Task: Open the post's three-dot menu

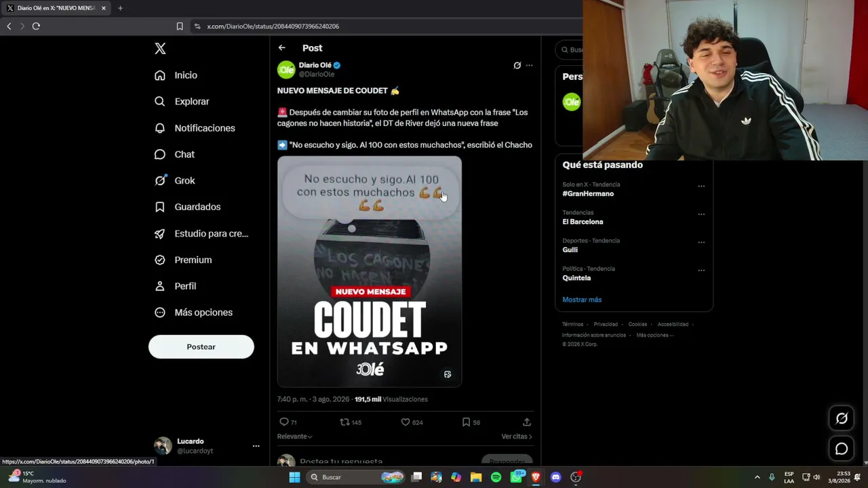Action: pyautogui.click(x=530, y=66)
